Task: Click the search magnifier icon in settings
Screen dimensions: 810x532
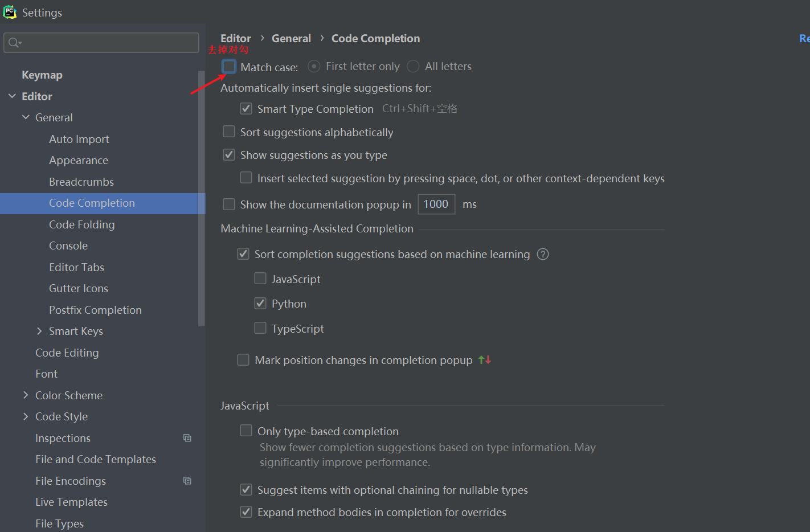Action: point(14,43)
